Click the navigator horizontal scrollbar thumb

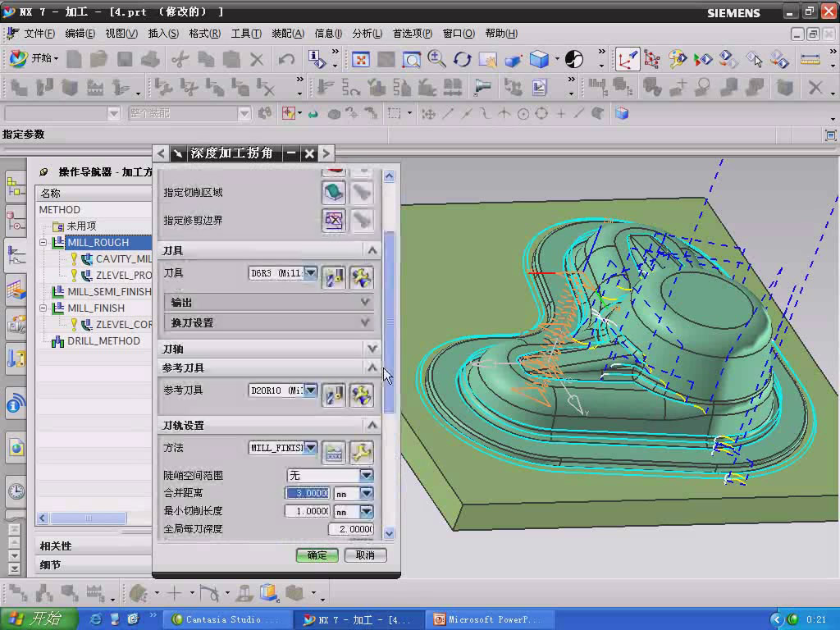pyautogui.click(x=89, y=518)
